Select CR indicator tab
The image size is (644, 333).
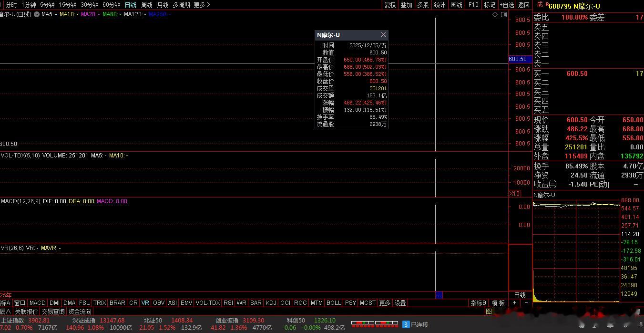133,303
